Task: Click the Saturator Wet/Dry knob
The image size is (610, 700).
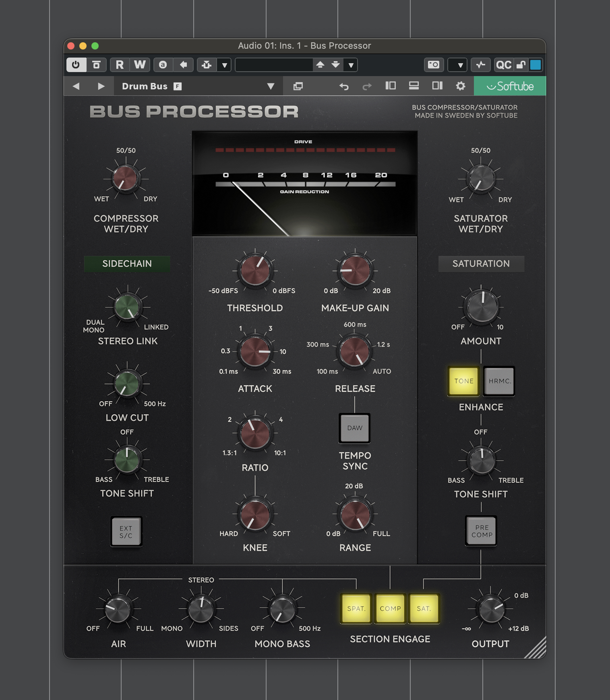Action: point(481,179)
